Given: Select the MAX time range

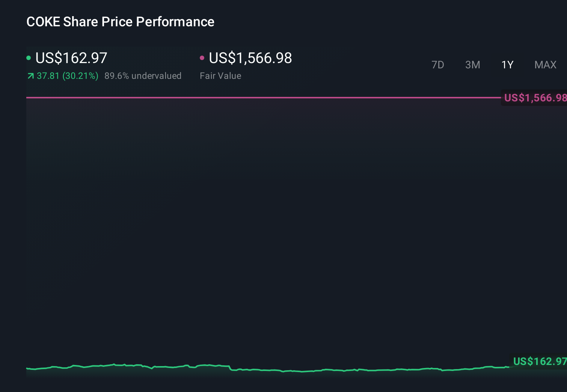Looking at the screenshot, I should 545,65.
